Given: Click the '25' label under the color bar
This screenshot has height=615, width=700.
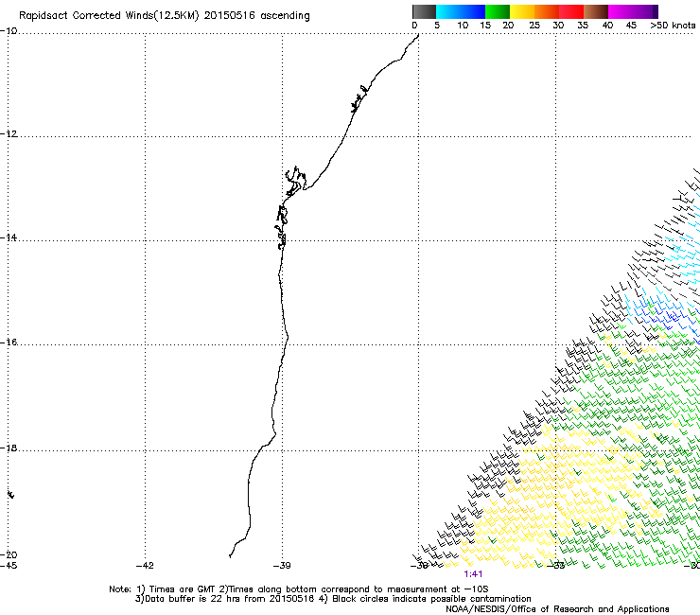Looking at the screenshot, I should pos(534,26).
